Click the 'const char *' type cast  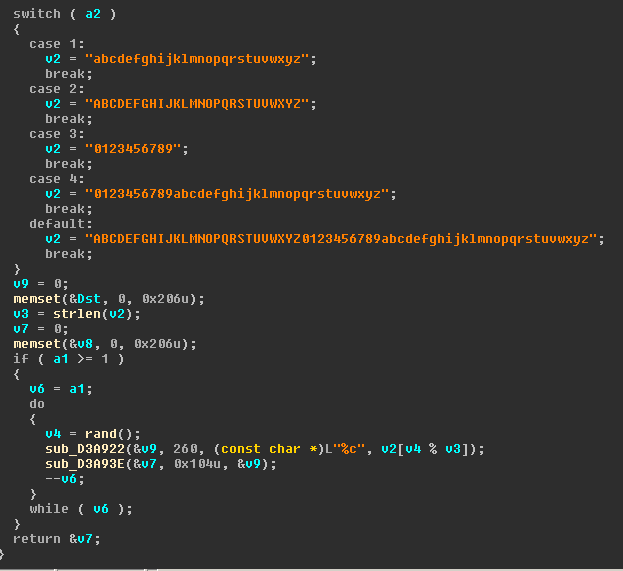(269, 449)
